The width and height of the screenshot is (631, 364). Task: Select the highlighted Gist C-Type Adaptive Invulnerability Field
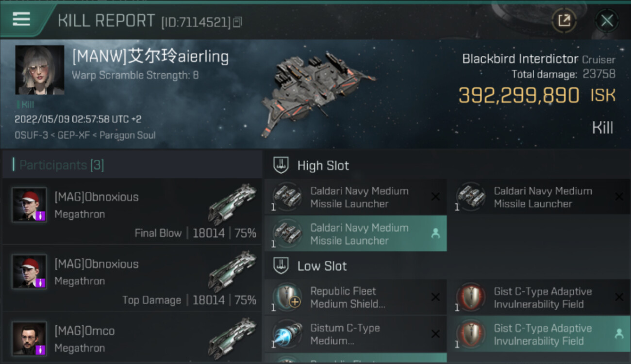click(542, 334)
